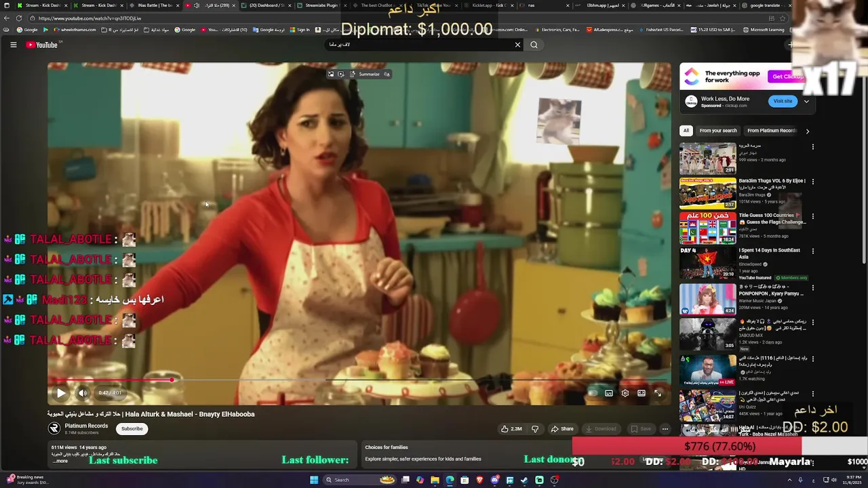This screenshot has width=868, height=488.
Task: Subscribe to Platinum Records
Action: (x=132, y=428)
